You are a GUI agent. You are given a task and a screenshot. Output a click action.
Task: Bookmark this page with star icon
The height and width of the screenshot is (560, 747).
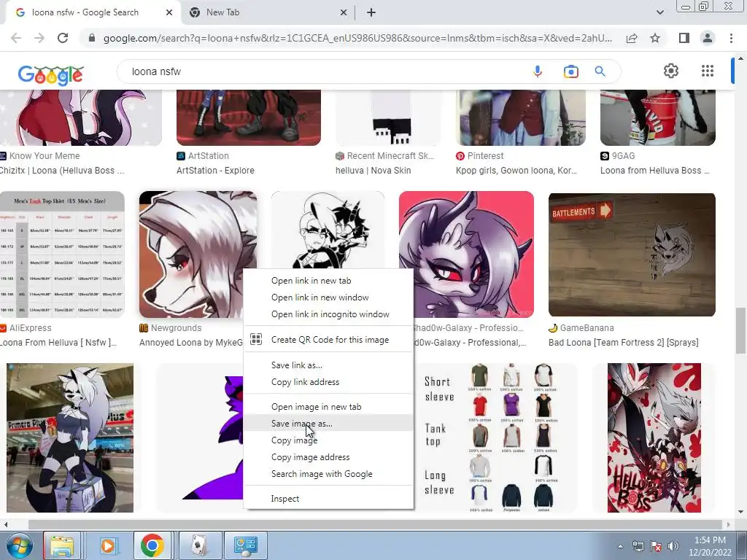click(x=655, y=38)
